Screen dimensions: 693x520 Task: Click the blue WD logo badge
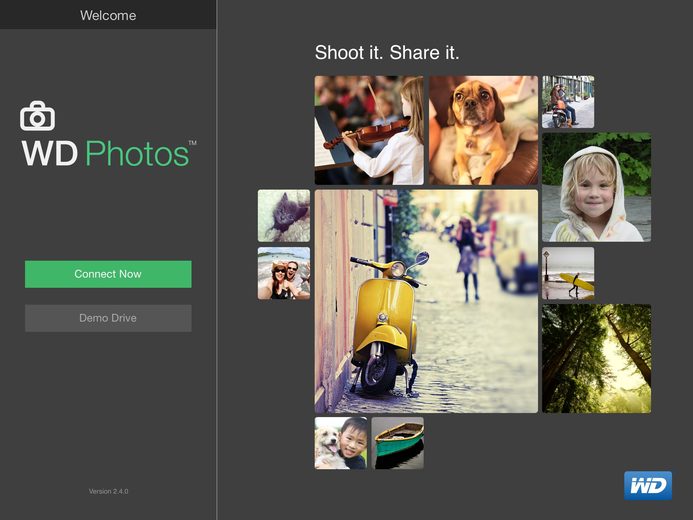648,486
